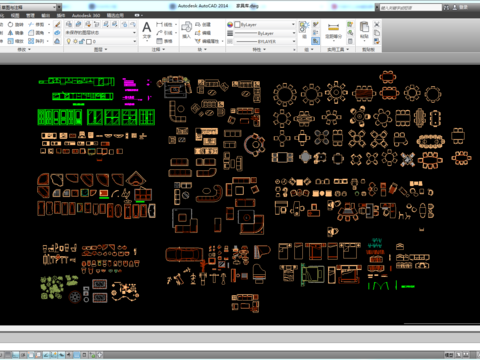Screen dimensions: 480x360
Task: Expand the Modify (修改) panel title
Action: [x=23, y=49]
